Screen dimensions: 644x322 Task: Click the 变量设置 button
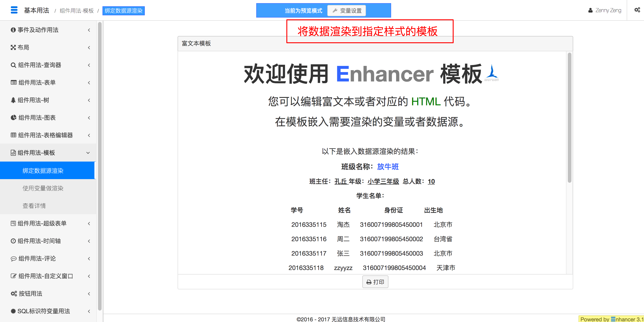[346, 11]
